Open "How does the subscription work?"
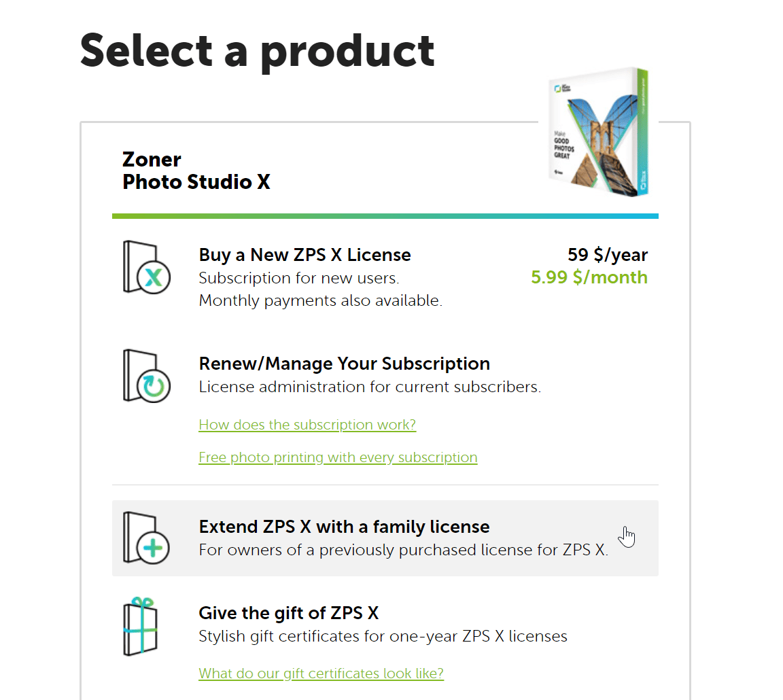Image resolution: width=783 pixels, height=700 pixels. coord(307,424)
